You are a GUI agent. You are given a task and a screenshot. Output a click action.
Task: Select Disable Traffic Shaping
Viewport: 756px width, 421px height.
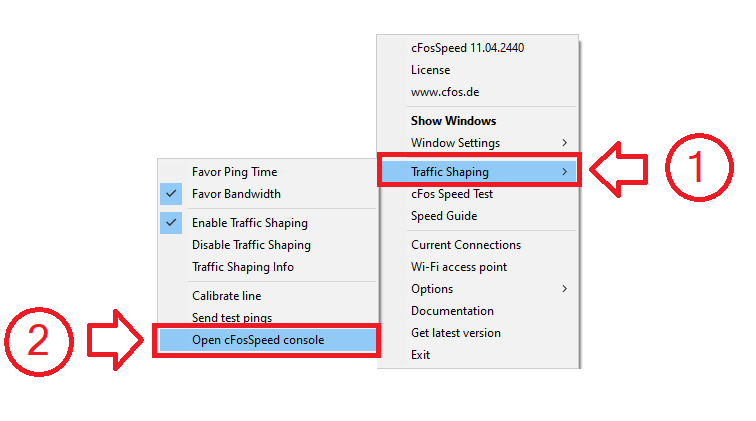coord(251,245)
